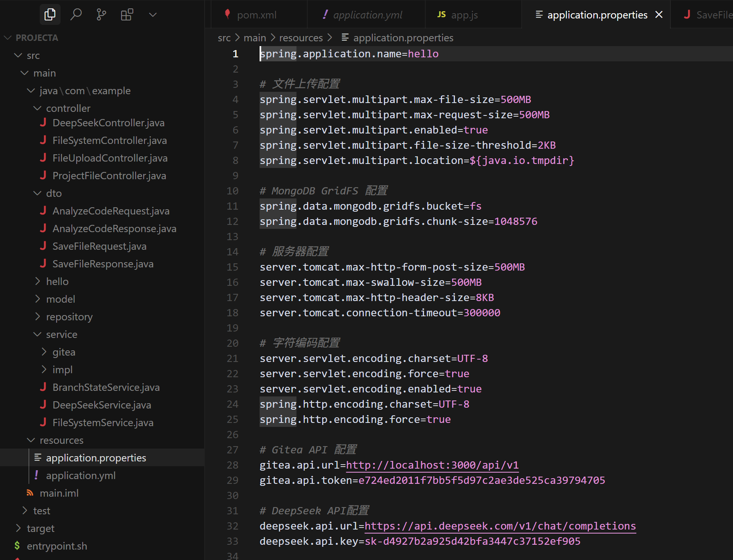The width and height of the screenshot is (733, 560).
Task: Click the Java icon beside SaveFileRequest.java
Action: (x=43, y=246)
